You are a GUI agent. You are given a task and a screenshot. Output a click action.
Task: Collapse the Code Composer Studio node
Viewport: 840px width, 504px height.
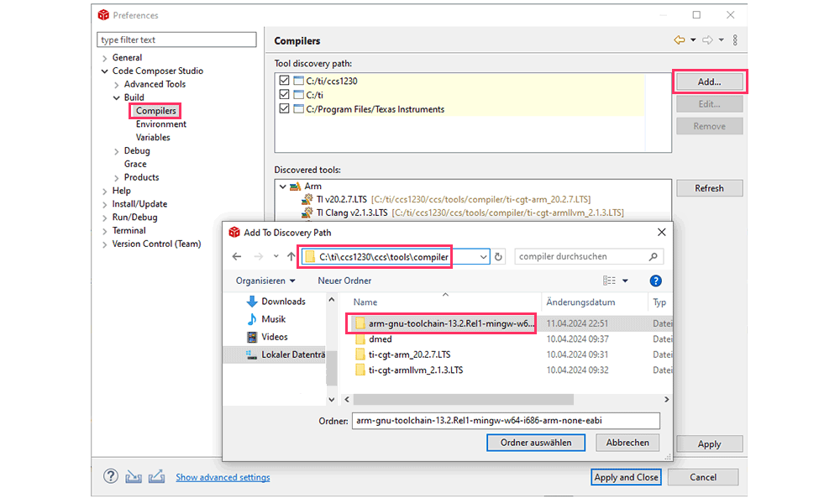[104, 71]
